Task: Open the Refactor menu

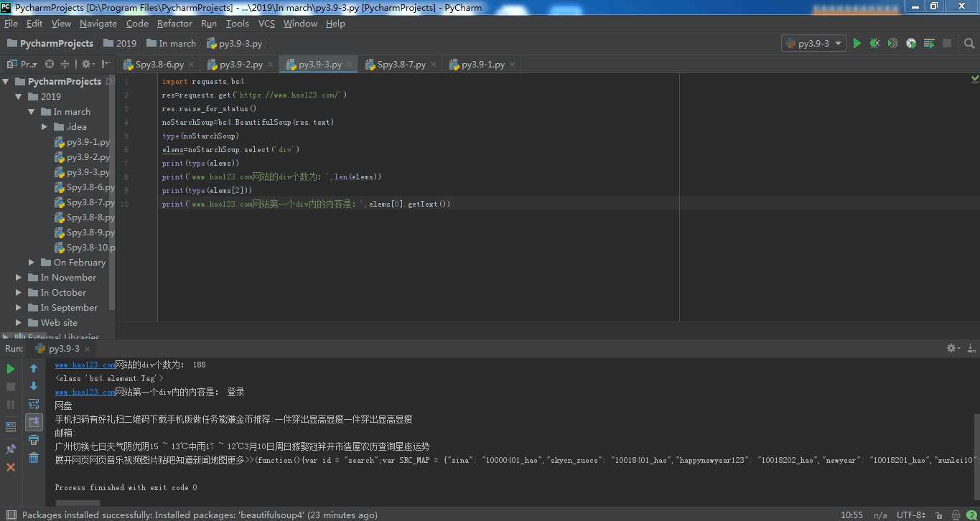Action: (x=175, y=24)
